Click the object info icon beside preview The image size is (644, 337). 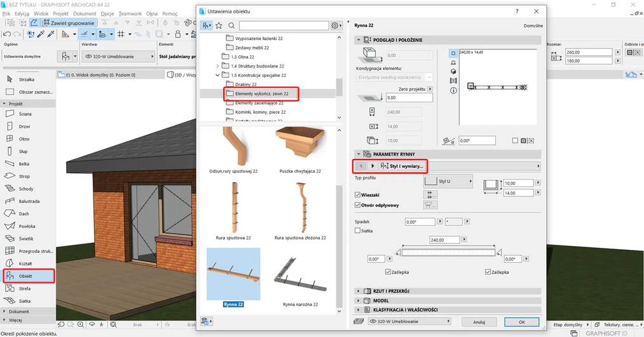point(453,90)
